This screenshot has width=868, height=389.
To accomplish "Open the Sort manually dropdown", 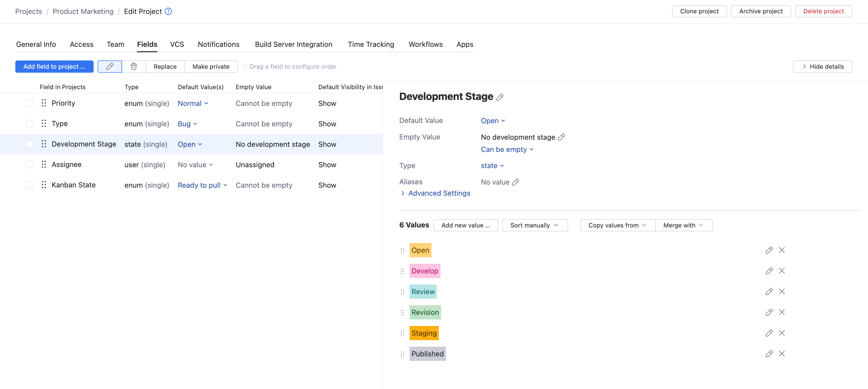I will click(535, 225).
